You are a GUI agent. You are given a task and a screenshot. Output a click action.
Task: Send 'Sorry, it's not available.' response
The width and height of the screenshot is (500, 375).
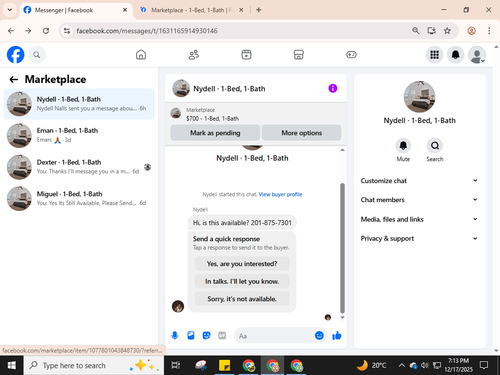pos(242,299)
